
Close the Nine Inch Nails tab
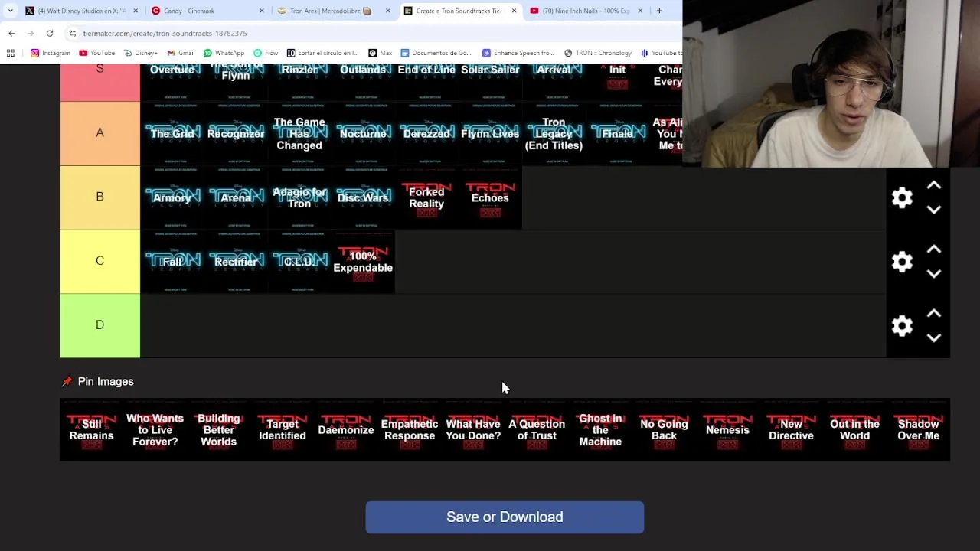click(x=640, y=11)
